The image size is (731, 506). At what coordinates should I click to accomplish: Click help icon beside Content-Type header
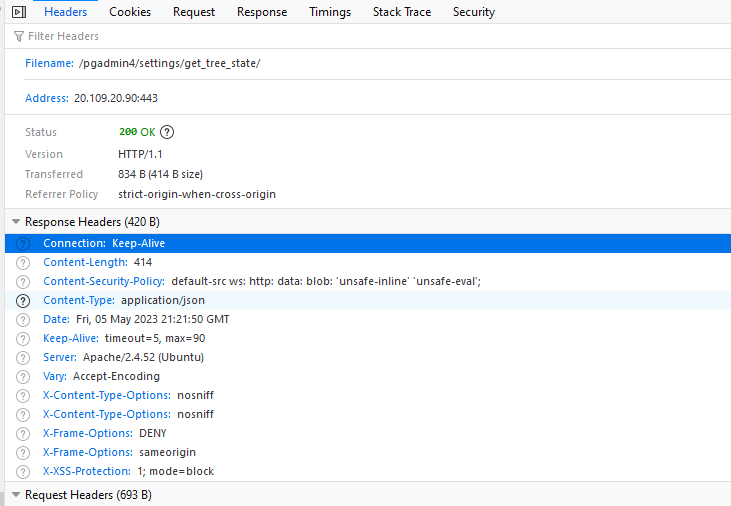pyautogui.click(x=23, y=301)
